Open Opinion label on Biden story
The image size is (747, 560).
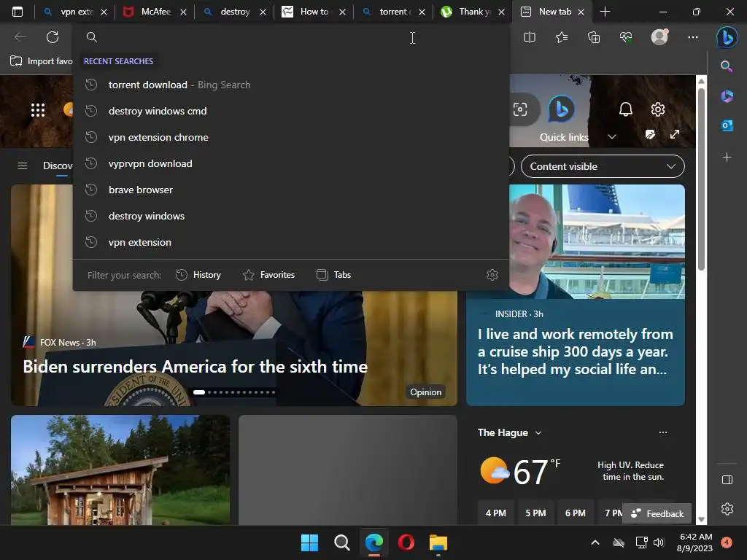[425, 392]
